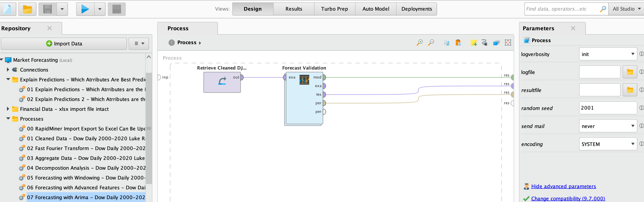Open the Auto Model view
Viewport: 644px width, 202px height.
[x=376, y=9]
